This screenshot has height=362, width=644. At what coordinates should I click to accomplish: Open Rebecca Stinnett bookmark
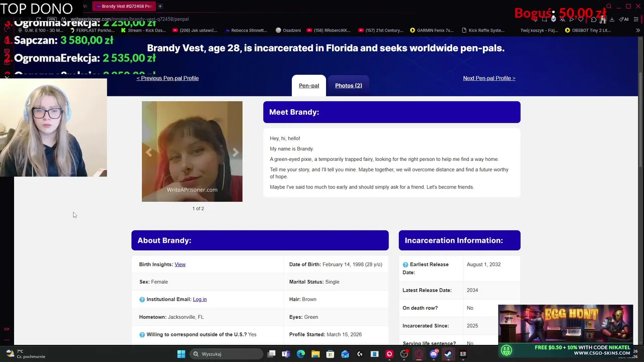point(246,30)
